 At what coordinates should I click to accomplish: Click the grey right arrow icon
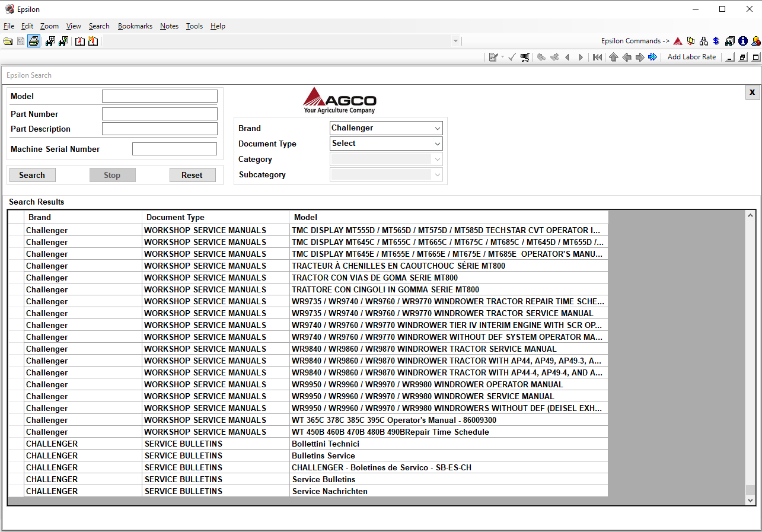640,57
